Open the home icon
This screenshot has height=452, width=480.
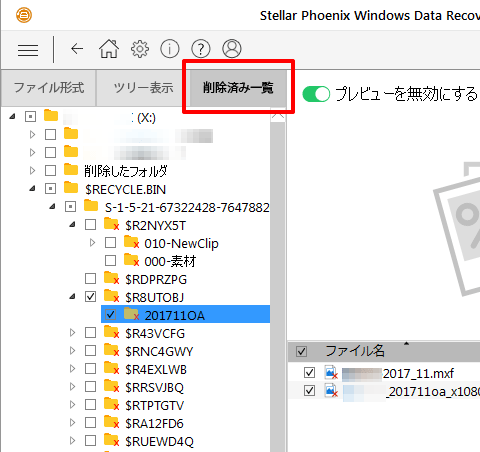click(109, 49)
